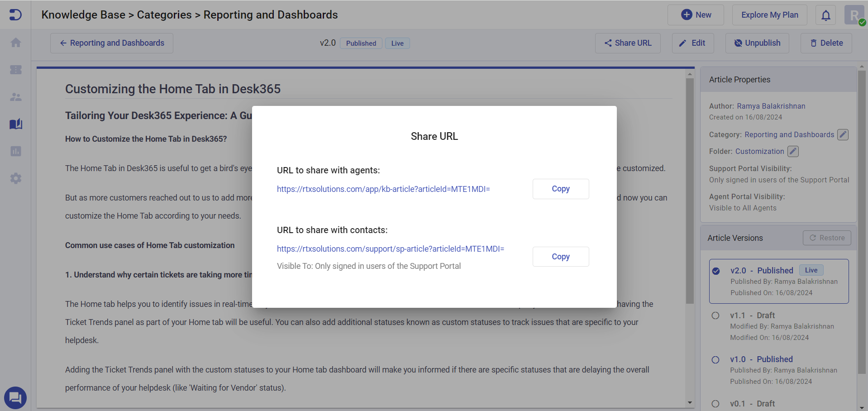Edit the article Category using the pencil icon

(x=843, y=134)
